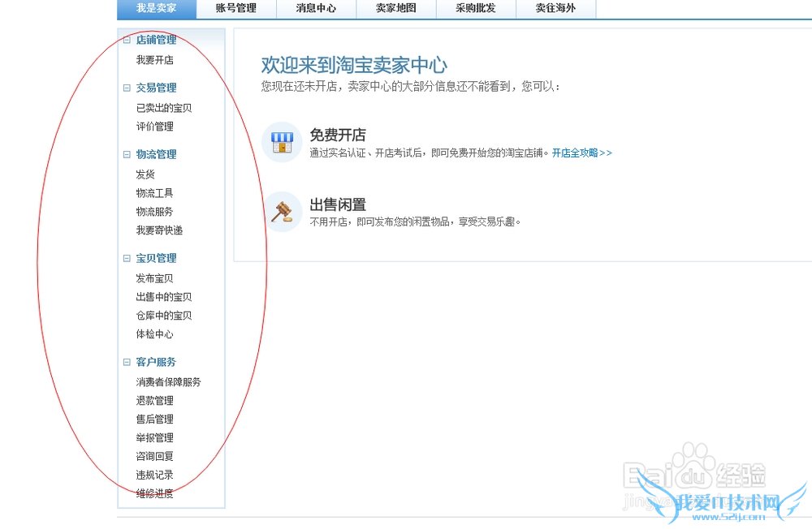Click the 客户服务 section title
Image resolution: width=812 pixels, height=529 pixels.
(x=157, y=362)
